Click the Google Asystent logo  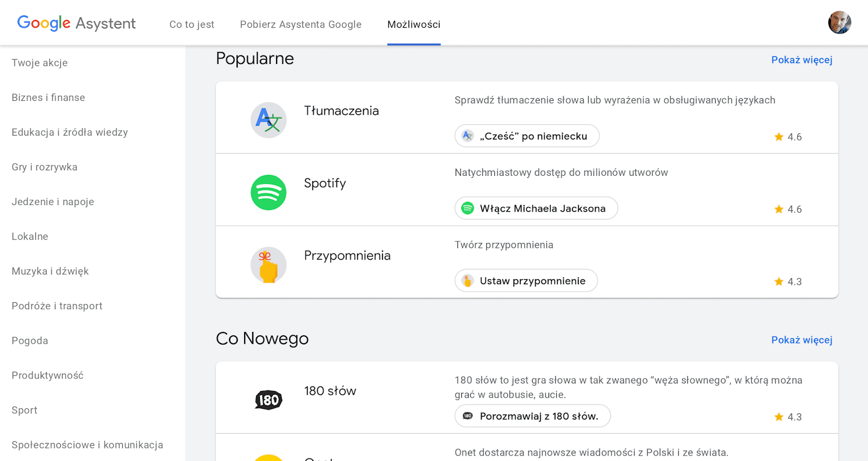[x=76, y=23]
